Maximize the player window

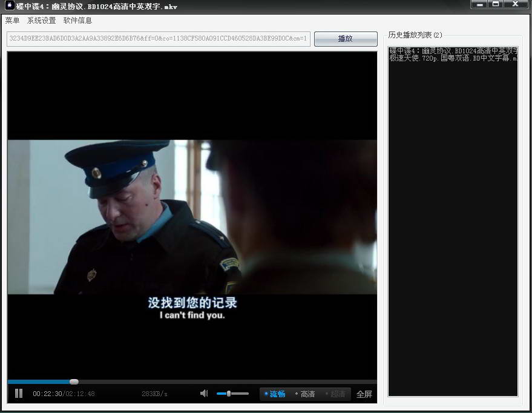496,4
